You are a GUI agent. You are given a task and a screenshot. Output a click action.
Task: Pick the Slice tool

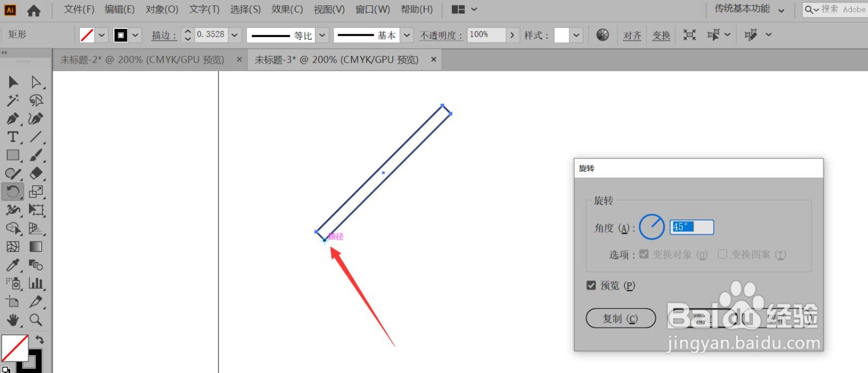[x=36, y=301]
